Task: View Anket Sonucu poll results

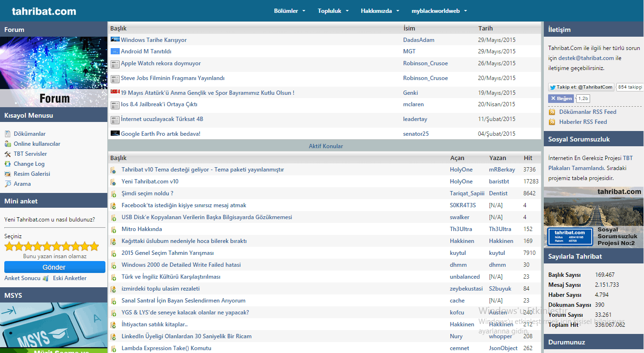Action: [x=22, y=278]
